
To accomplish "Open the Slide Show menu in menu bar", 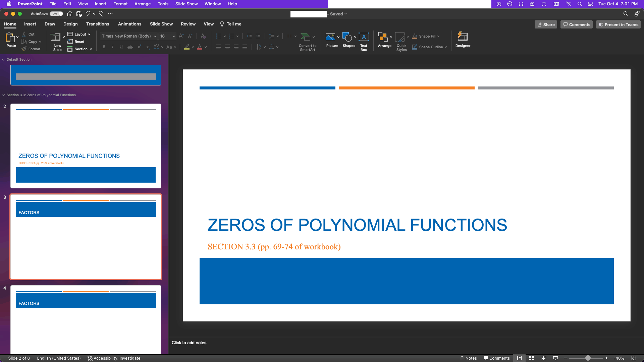I will click(x=186, y=4).
